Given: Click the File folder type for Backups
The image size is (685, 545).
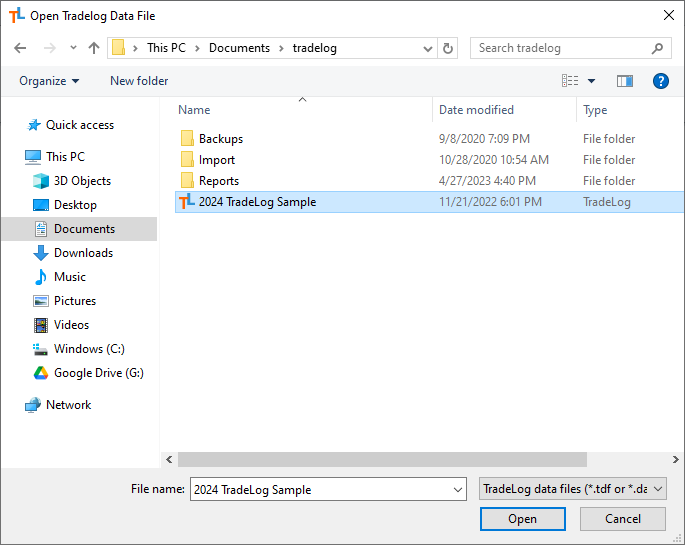Looking at the screenshot, I should pyautogui.click(x=609, y=139).
